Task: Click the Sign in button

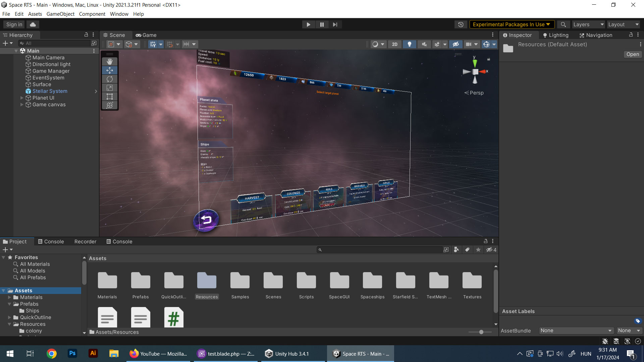Action: pos(14,24)
